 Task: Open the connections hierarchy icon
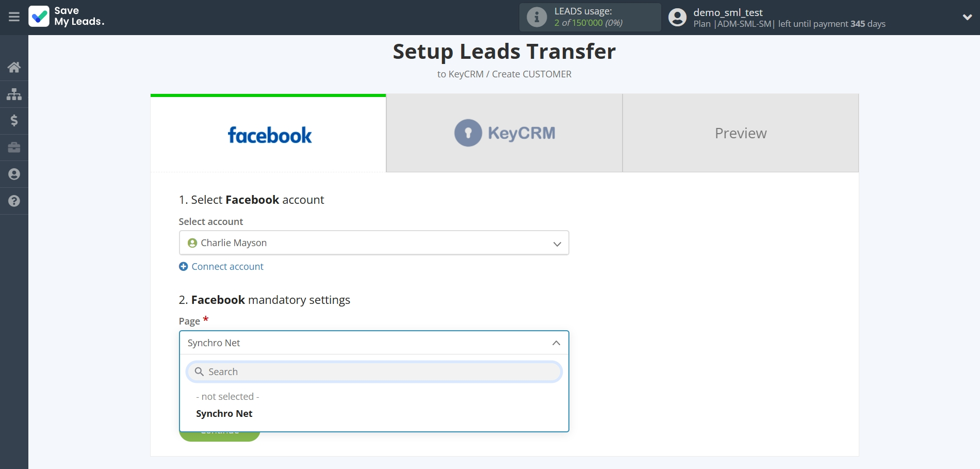point(14,94)
